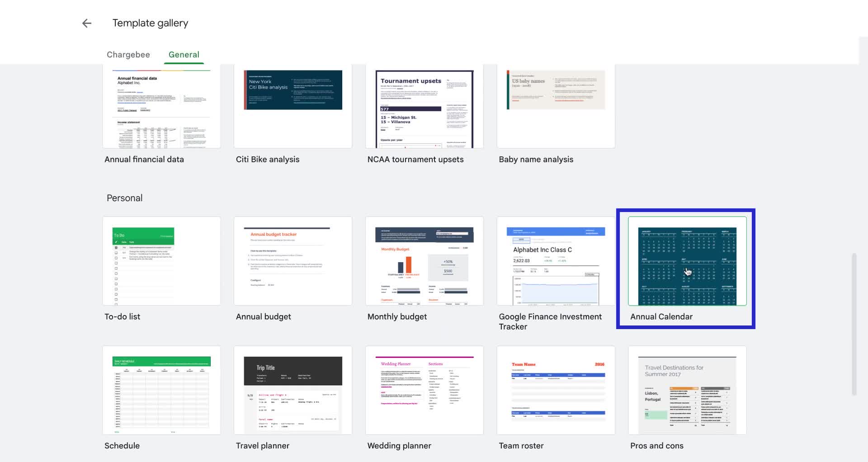Switch to the Chargebee tab
Screen dimensions: 868x462
[128, 54]
